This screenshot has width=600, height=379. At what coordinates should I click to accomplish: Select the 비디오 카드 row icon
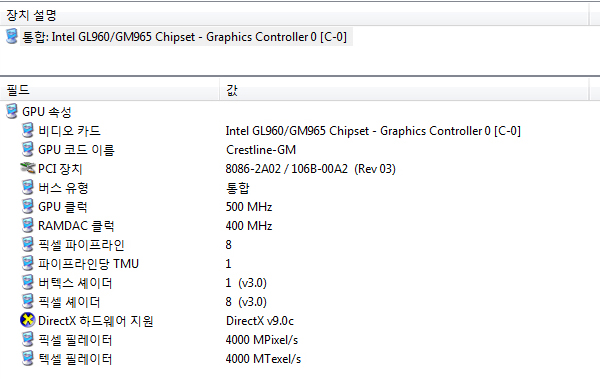pyautogui.click(x=28, y=131)
